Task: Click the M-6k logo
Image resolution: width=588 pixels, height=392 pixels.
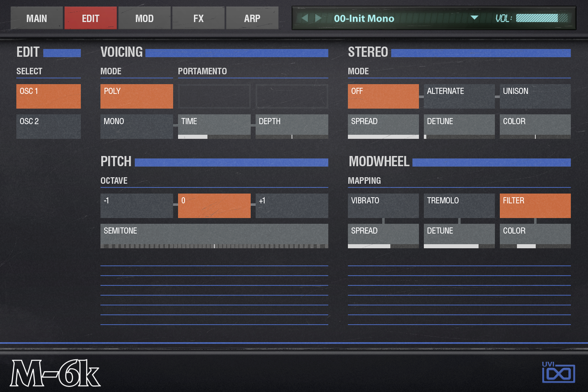Action: [55, 373]
